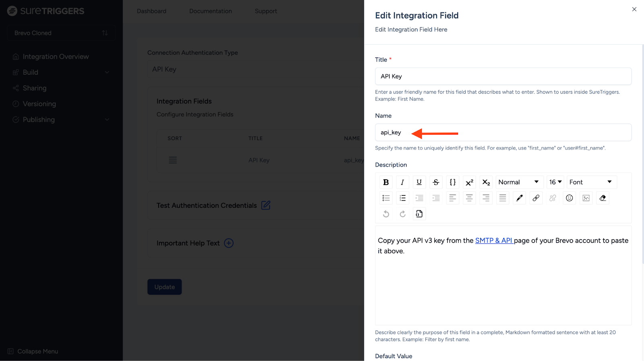
Task: Click the SORT column header
Action: click(175, 138)
